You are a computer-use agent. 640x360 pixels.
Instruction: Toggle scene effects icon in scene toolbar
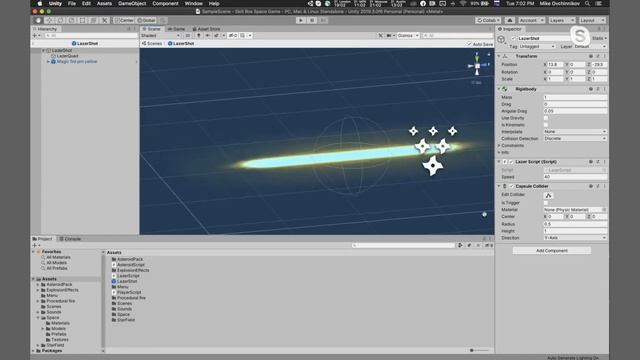(216, 36)
